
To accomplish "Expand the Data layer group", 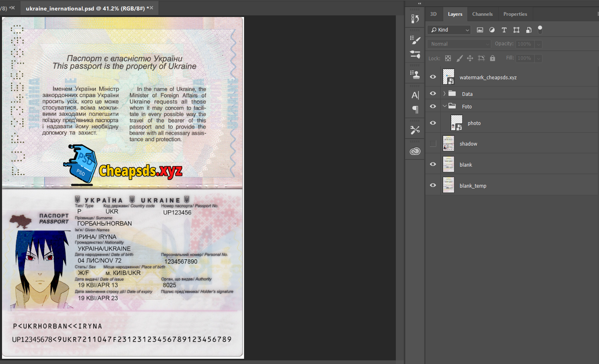I will click(444, 94).
